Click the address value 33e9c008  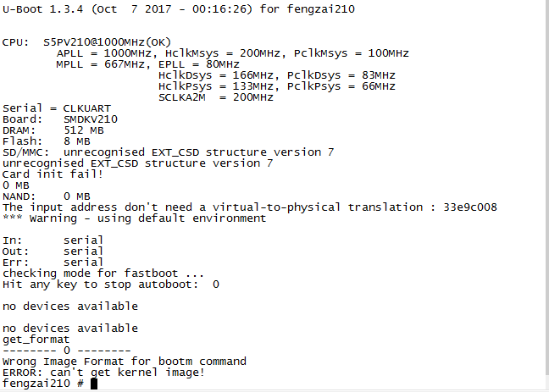470,207
